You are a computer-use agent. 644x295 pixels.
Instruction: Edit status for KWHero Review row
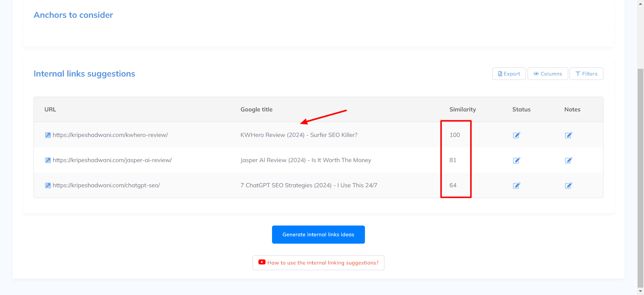[x=516, y=135]
